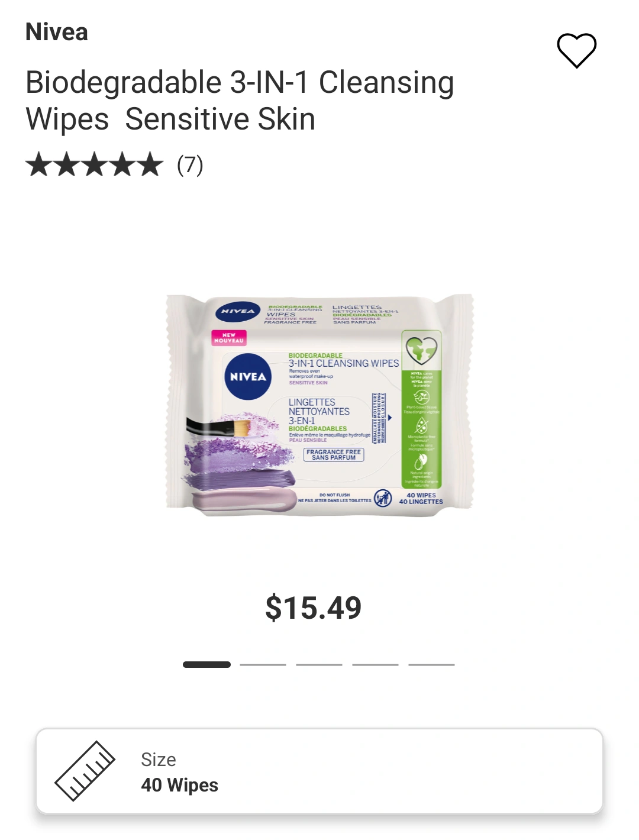Screen dimensions: 639x840
Task: Switch to the second carousel image indicator
Action: coord(263,664)
